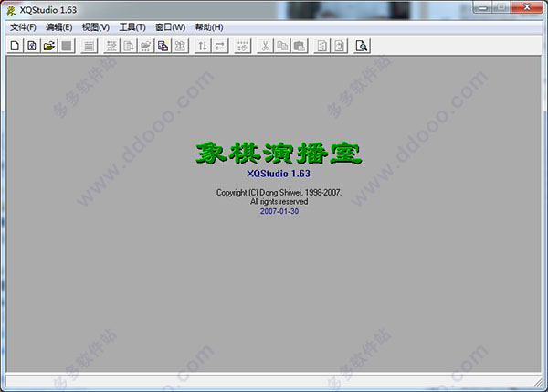Image resolution: width=548 pixels, height=392 pixels.
Task: Open the 编辑(E) menu
Action: click(58, 27)
